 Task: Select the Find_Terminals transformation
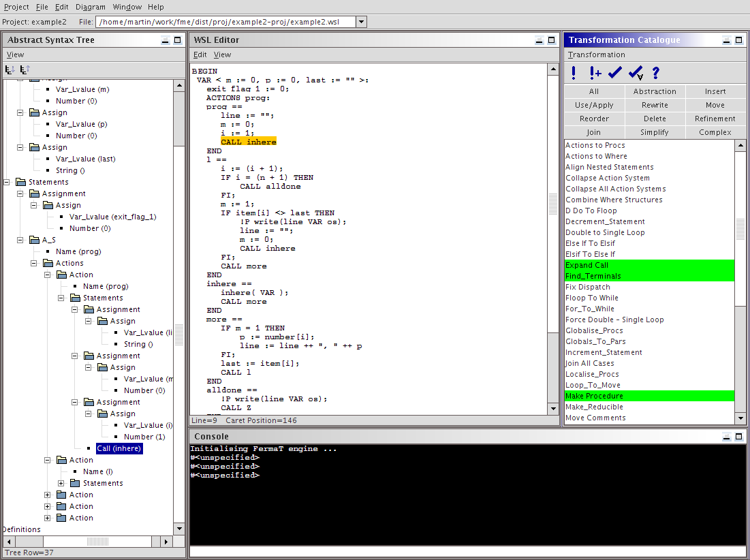pyautogui.click(x=650, y=276)
